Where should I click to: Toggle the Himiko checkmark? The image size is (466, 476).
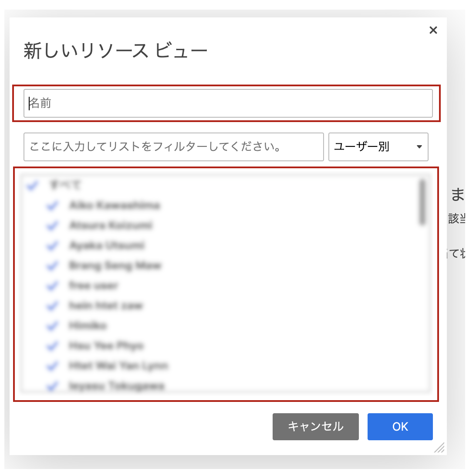click(52, 326)
